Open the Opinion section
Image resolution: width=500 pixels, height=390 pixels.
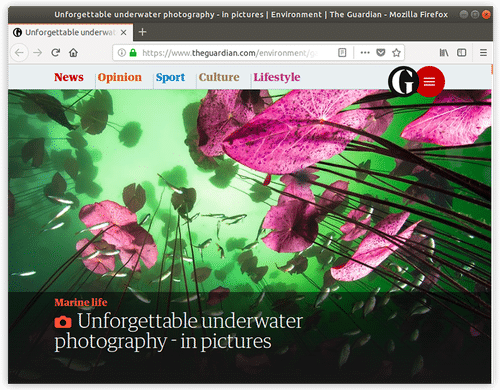[120, 77]
